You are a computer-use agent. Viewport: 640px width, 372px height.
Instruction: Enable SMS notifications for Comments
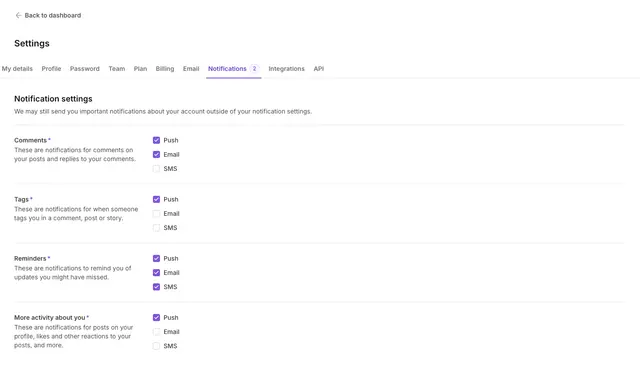point(156,169)
